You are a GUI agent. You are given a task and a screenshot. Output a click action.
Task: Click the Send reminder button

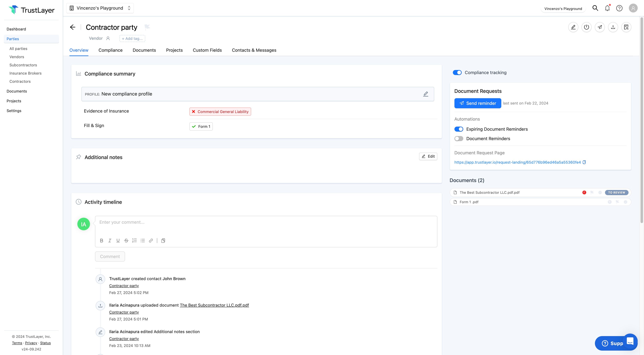click(x=477, y=103)
